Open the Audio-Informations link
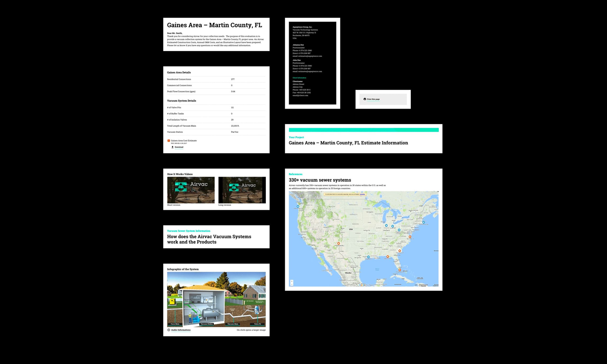This screenshot has width=607, height=364. coord(181,330)
